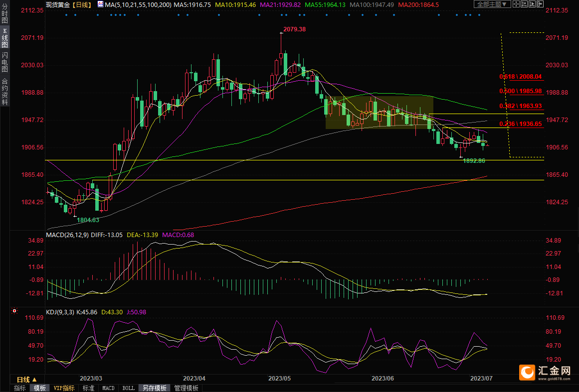Toggle the BOLL template button
This screenshot has height=392, width=579.
coord(128,388)
